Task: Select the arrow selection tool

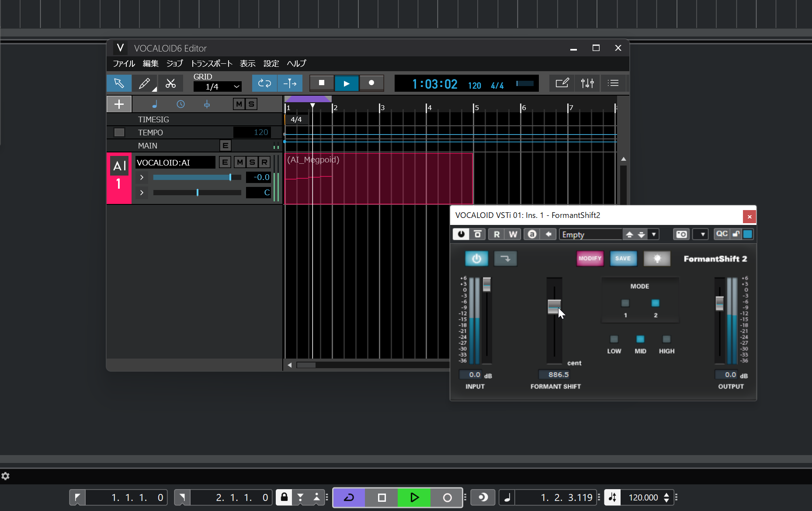Action: (x=119, y=83)
